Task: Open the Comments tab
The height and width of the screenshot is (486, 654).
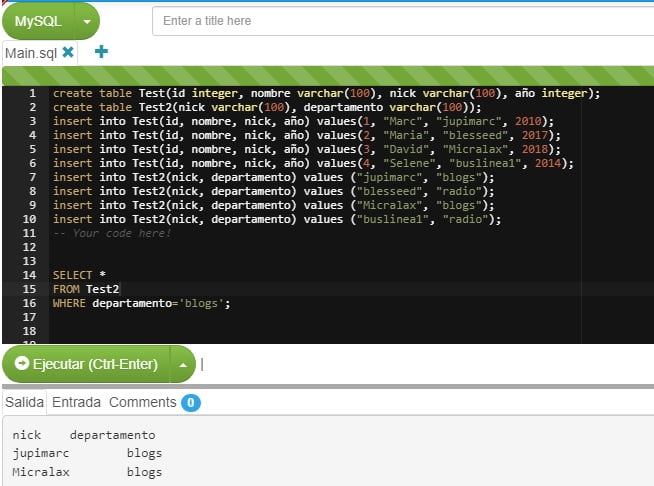Action: pyautogui.click(x=142, y=402)
